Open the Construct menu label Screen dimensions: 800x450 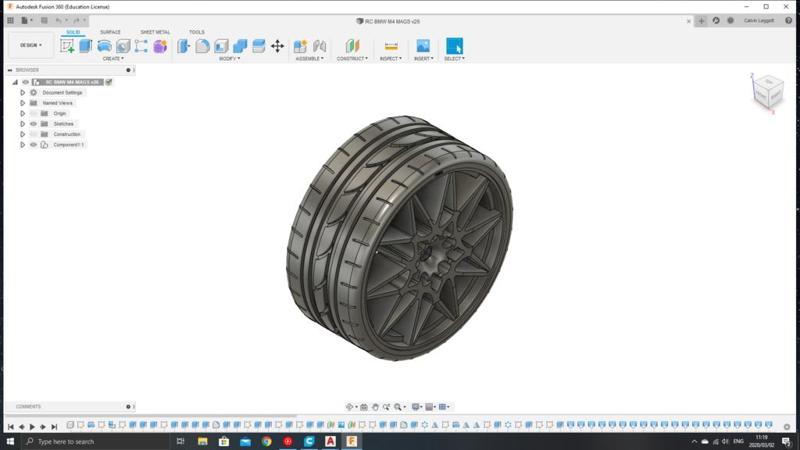pos(353,59)
